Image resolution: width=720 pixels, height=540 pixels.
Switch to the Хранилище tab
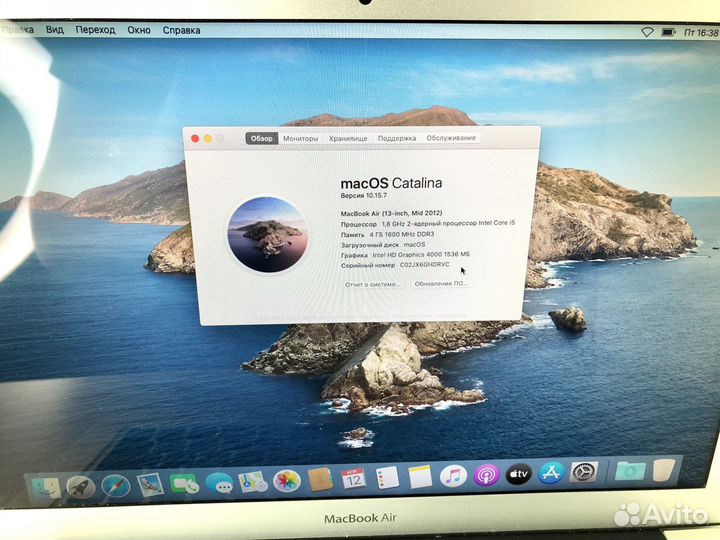pyautogui.click(x=348, y=138)
